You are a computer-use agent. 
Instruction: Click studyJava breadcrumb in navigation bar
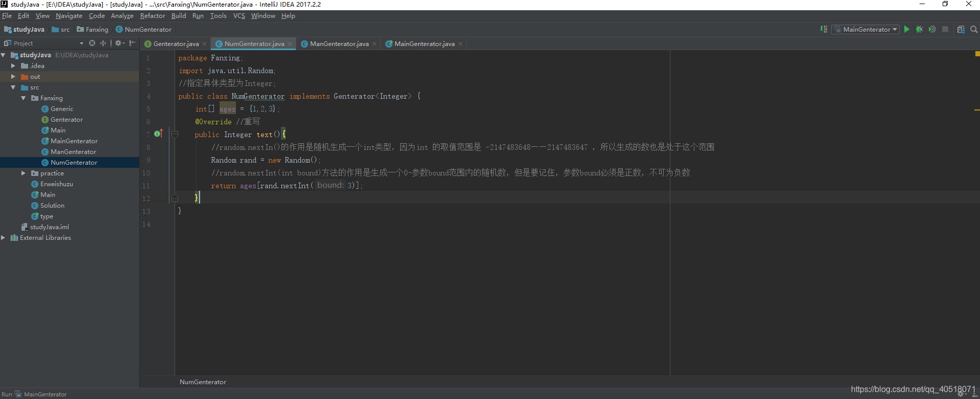(24, 30)
